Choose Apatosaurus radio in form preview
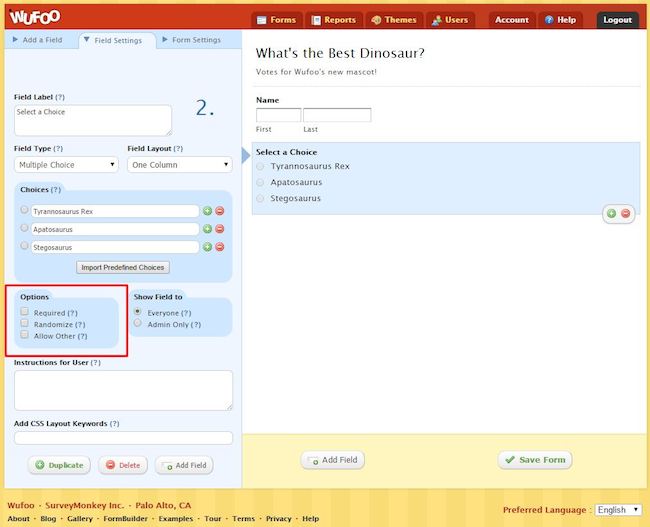This screenshot has width=650, height=527. tap(260, 182)
